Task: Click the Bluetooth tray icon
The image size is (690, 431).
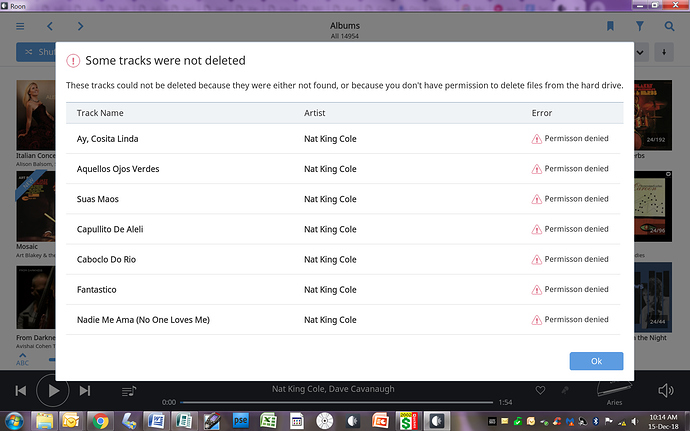Action: (596, 421)
